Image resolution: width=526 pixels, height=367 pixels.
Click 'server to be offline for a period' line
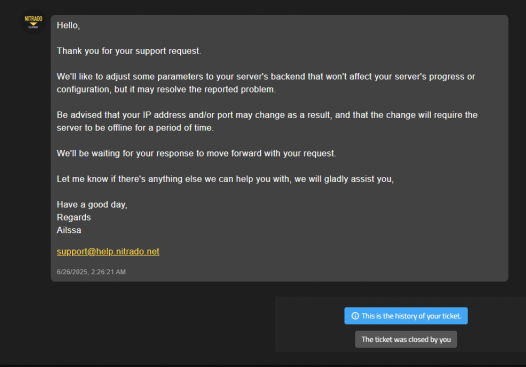click(135, 128)
